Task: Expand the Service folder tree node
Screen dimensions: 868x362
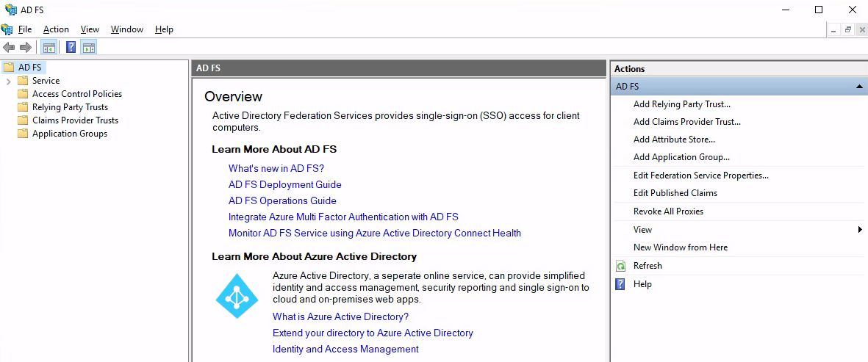Action: click(x=8, y=82)
